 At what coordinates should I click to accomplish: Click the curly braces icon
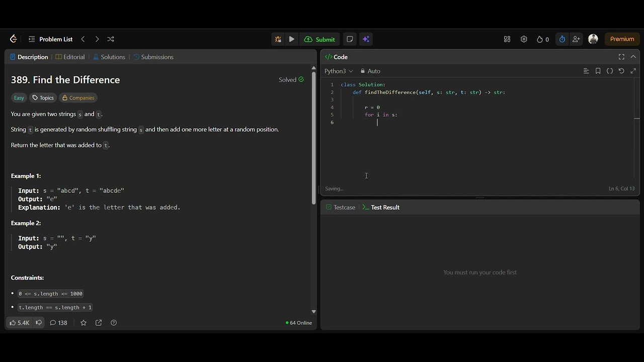pyautogui.click(x=610, y=71)
